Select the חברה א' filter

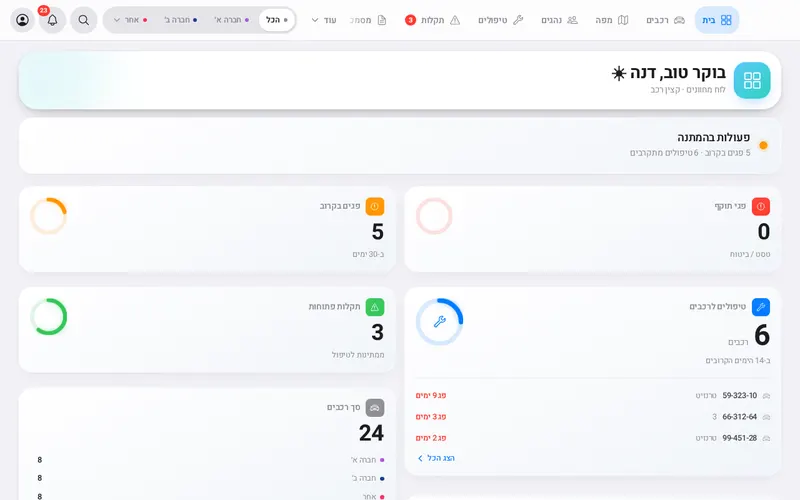pos(232,20)
